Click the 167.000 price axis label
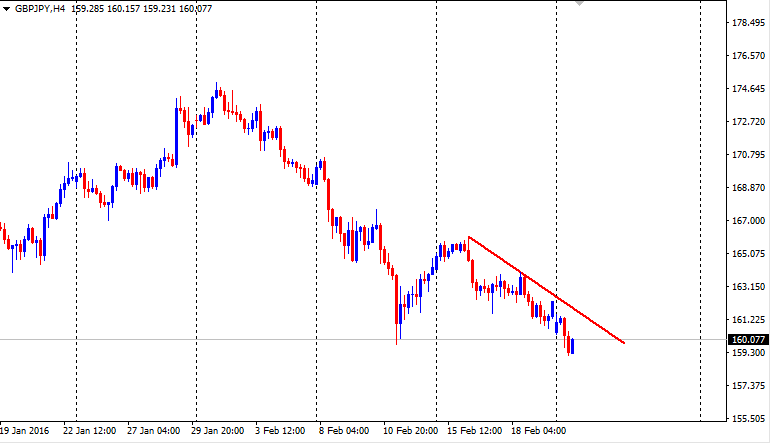Viewport: 771px width, 443px height. click(x=748, y=220)
